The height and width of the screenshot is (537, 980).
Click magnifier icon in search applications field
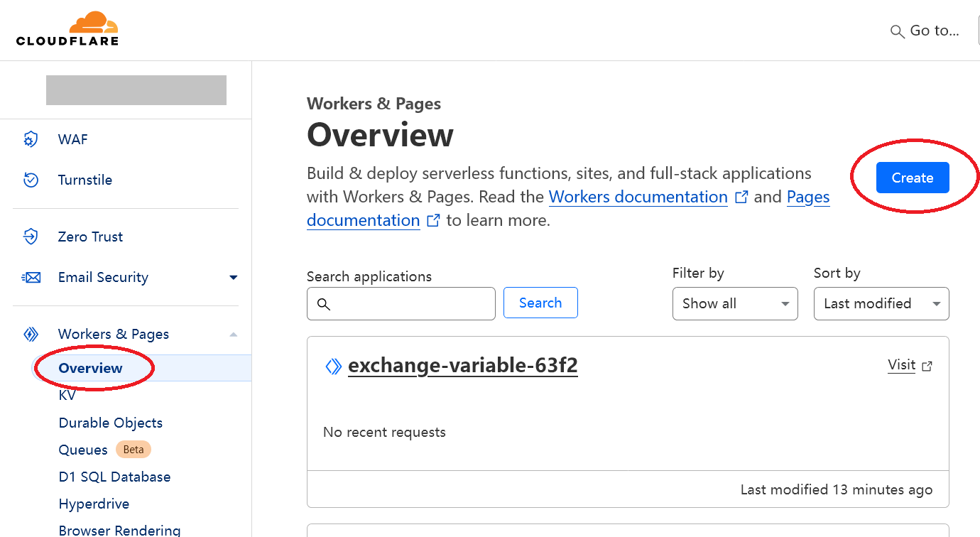tap(324, 304)
